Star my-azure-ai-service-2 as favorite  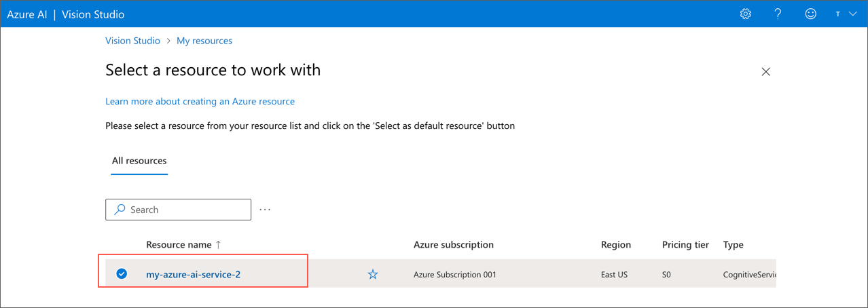coord(373,274)
